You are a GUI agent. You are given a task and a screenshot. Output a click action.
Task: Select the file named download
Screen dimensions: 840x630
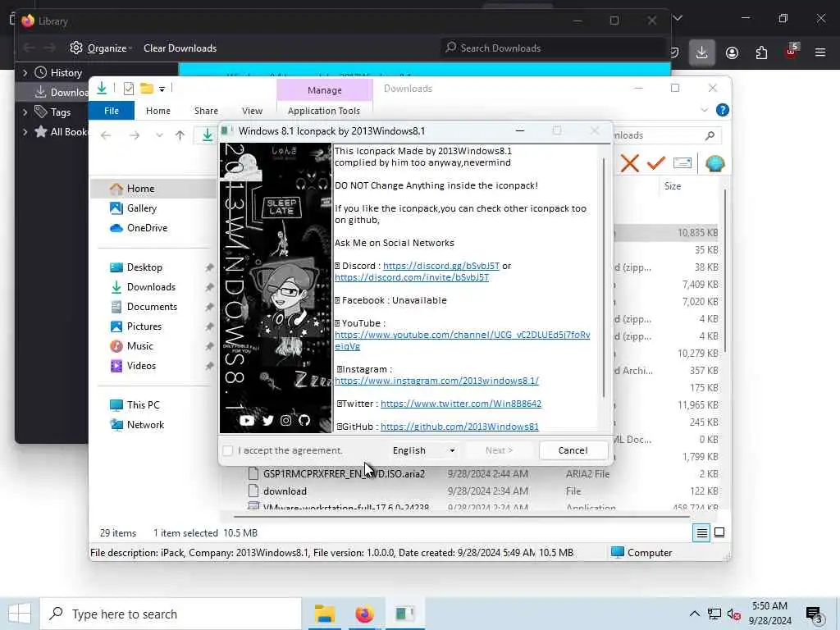(x=285, y=491)
